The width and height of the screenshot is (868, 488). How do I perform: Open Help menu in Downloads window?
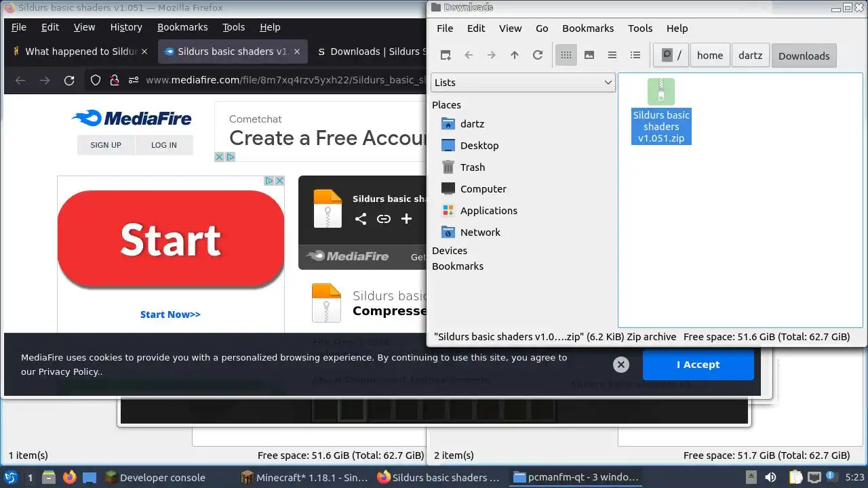pos(677,28)
